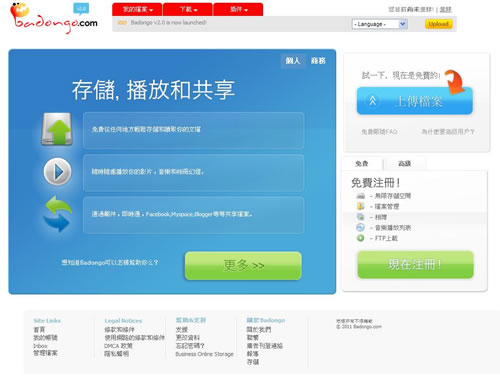Screen dimensions: 500x380
Task: Click the 存儲, 播放和共享 headline
Action: coord(153,90)
